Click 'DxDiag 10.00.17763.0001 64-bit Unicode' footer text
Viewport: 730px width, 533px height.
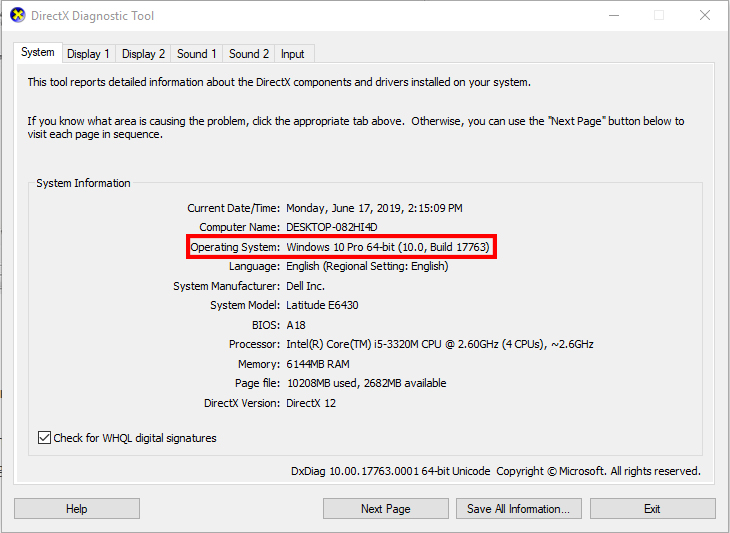click(391, 471)
